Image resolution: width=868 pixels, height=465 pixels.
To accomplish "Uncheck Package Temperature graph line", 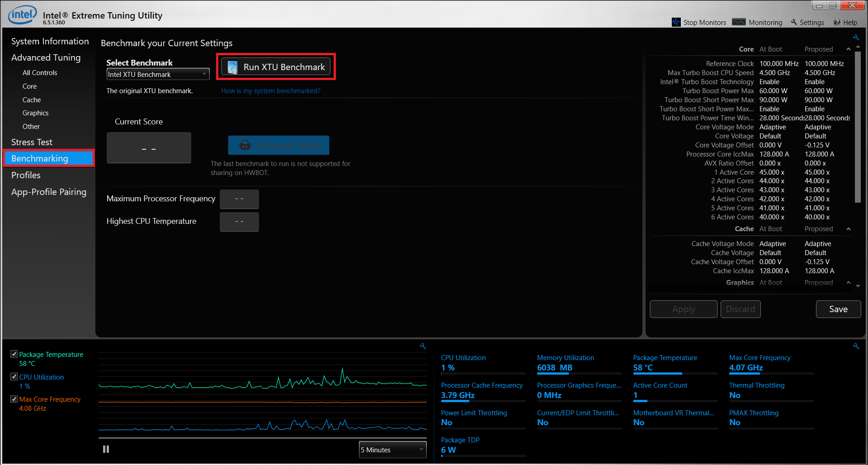I will (x=14, y=354).
